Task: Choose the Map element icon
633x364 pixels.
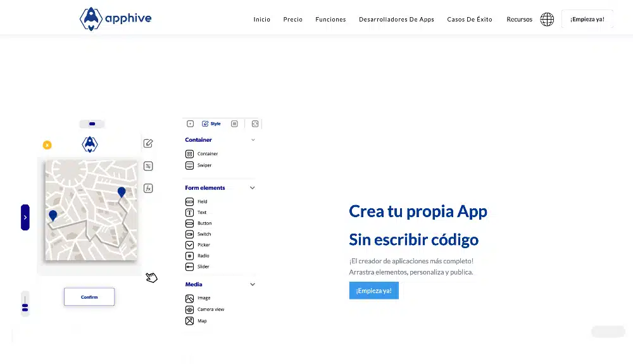Action: (189, 321)
